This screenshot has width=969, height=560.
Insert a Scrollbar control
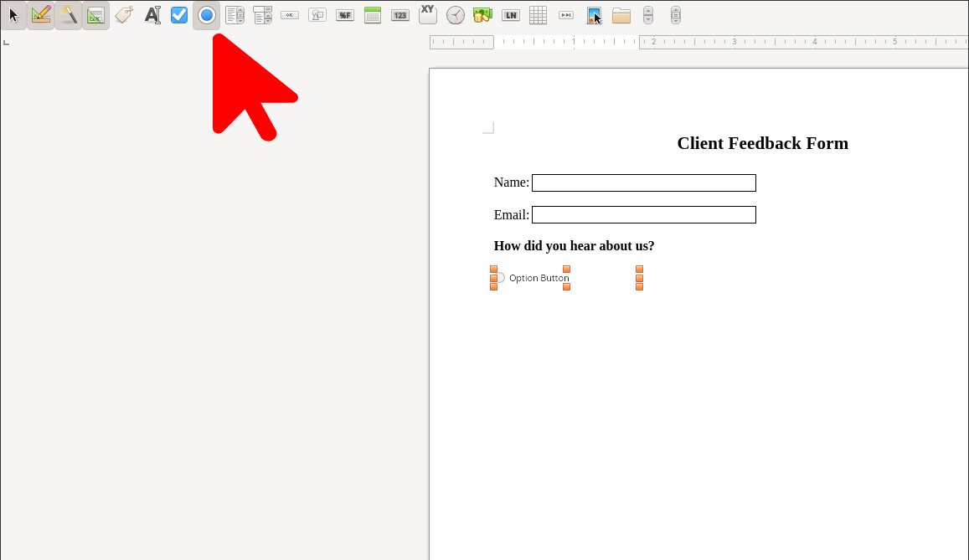pos(676,15)
